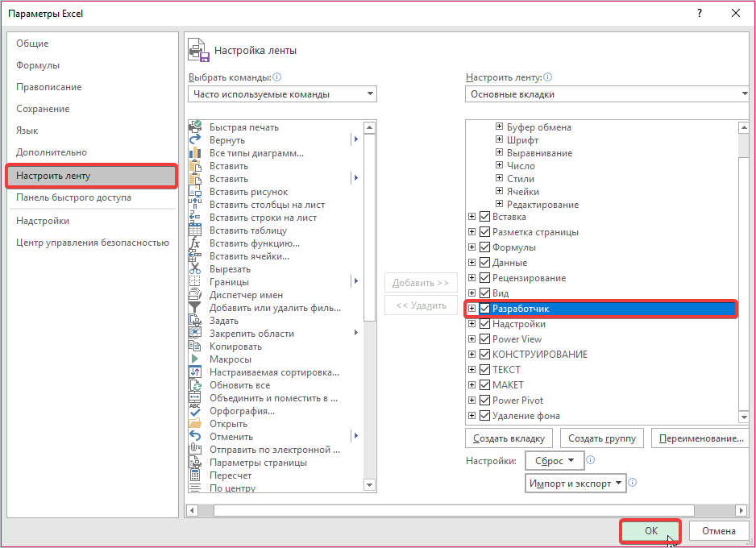Screen dimensions: 756x548
Task: Open the Импорт и экспорт dropdown
Action: point(575,483)
